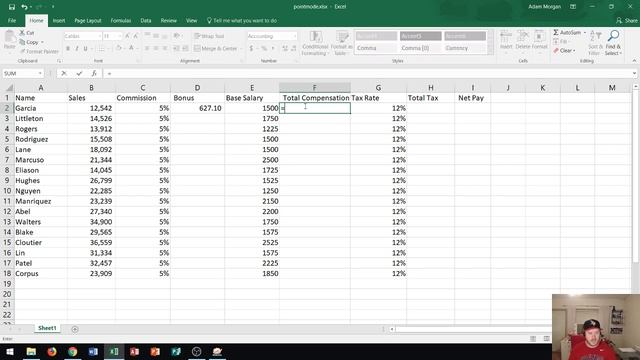
Task: Click the Fill Color bucket icon
Action: [x=118, y=49]
